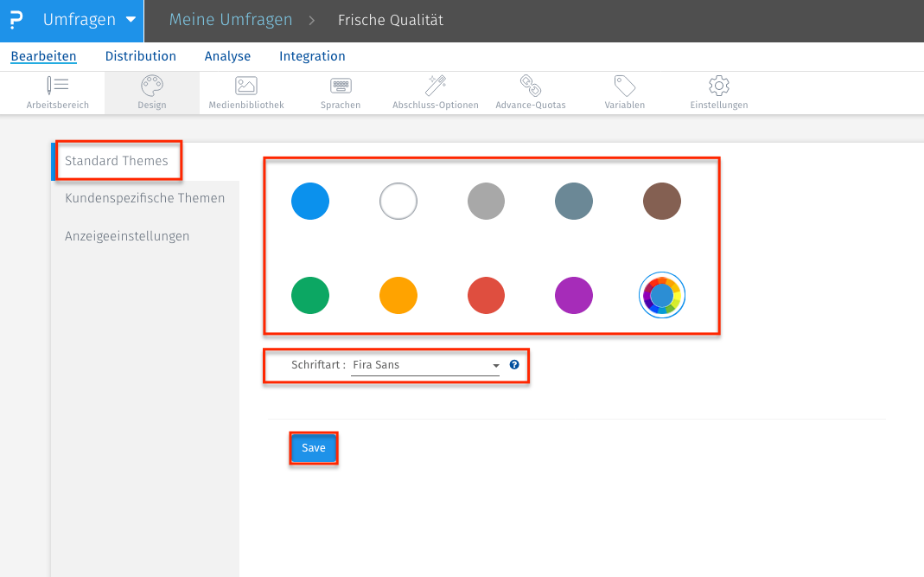Select Anzeigeeinstellungen in the sidebar
Image resolution: width=924 pixels, height=577 pixels.
click(126, 235)
